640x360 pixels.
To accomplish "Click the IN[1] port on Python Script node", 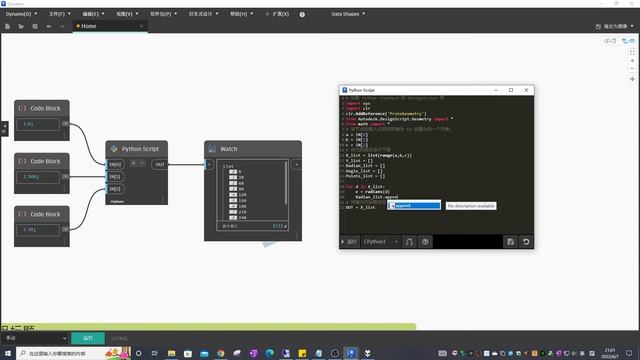I will coord(115,177).
